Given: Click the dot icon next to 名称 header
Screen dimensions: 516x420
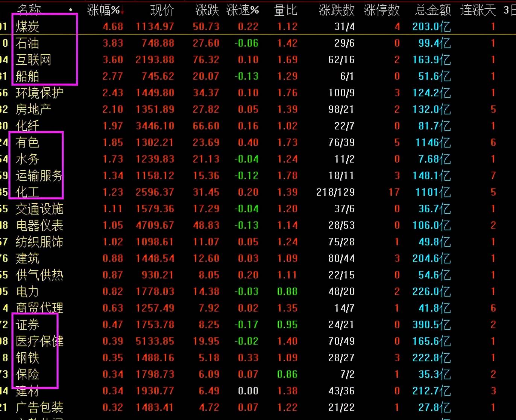Looking at the screenshot, I should (x=71, y=10).
